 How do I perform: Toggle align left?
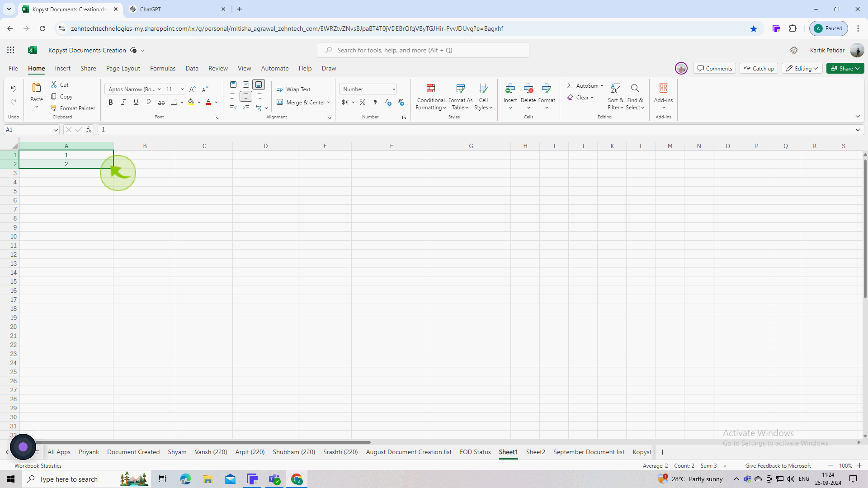click(x=233, y=96)
